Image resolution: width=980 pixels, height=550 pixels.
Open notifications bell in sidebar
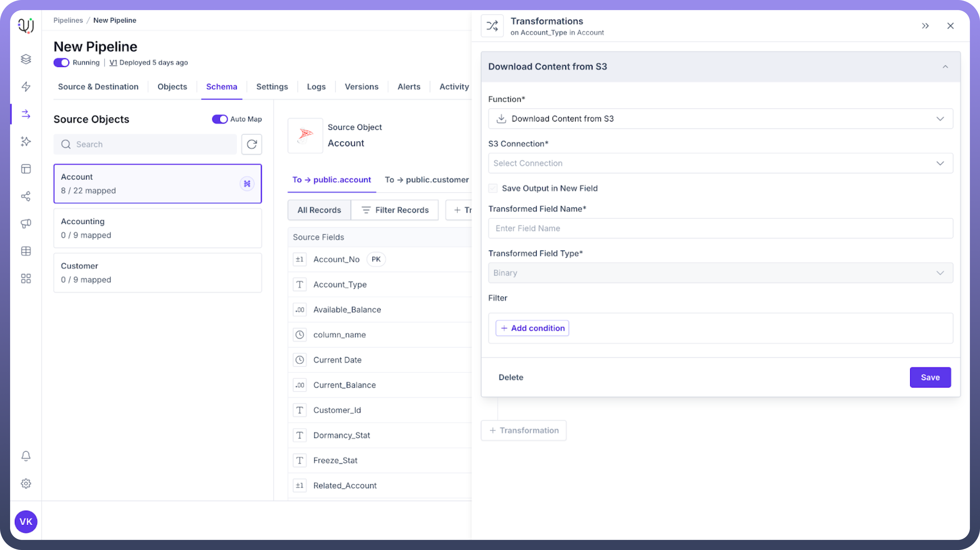[x=26, y=456]
